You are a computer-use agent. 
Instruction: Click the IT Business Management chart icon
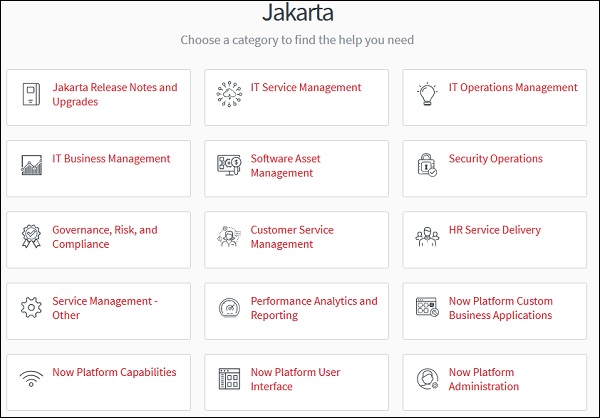point(32,166)
